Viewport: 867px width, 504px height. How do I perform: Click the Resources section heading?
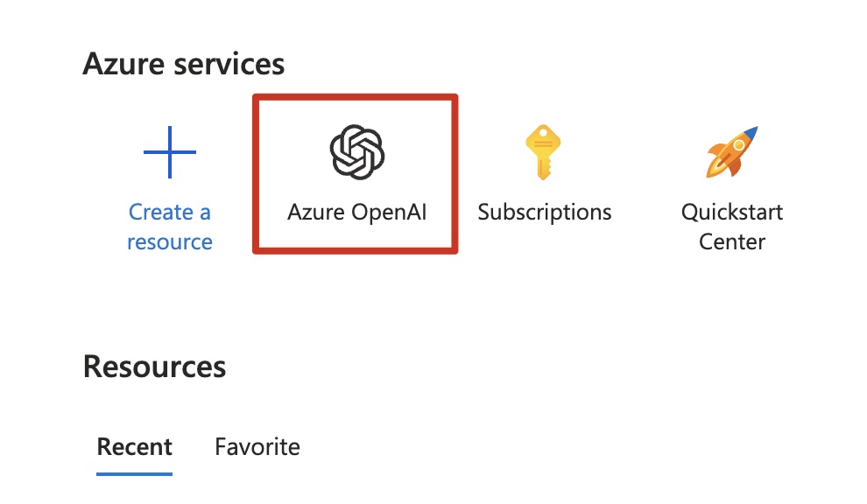click(153, 367)
